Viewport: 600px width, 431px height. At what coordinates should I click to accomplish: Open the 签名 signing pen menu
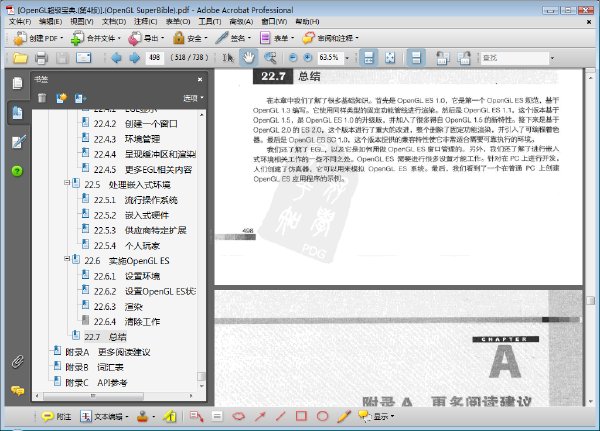coord(233,38)
